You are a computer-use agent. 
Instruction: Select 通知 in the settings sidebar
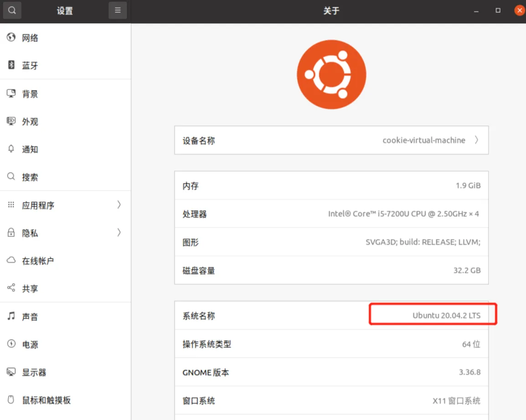pyautogui.click(x=66, y=149)
